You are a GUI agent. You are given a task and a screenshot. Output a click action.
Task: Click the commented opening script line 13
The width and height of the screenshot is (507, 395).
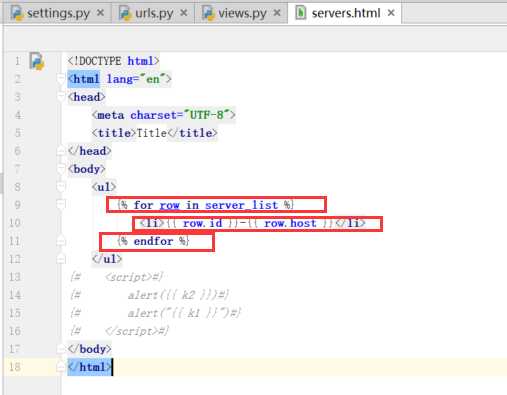[116, 277]
